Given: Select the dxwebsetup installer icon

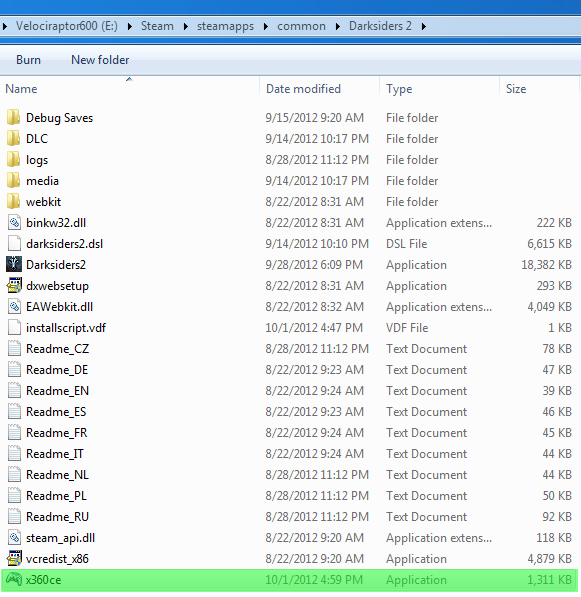Looking at the screenshot, I should click(14, 286).
